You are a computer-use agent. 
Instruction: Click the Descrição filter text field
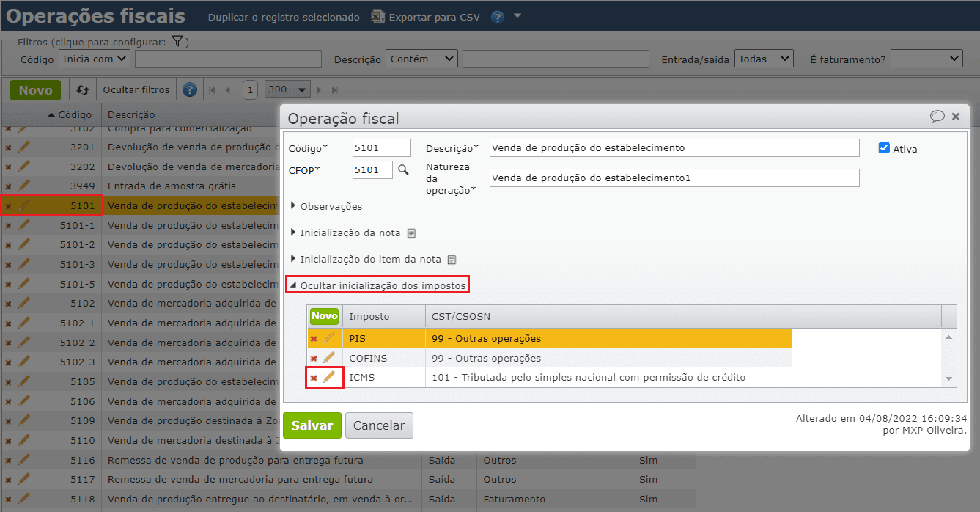[x=556, y=59]
